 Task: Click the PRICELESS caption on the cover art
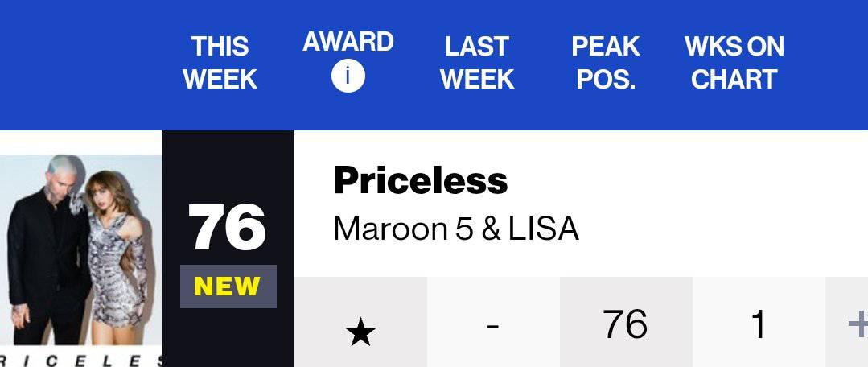pos(80,361)
